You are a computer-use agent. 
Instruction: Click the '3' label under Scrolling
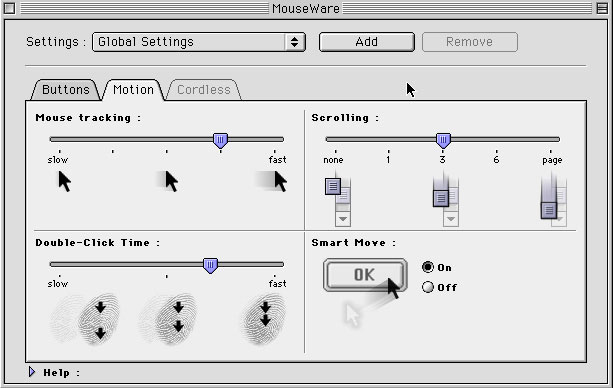coord(442,160)
